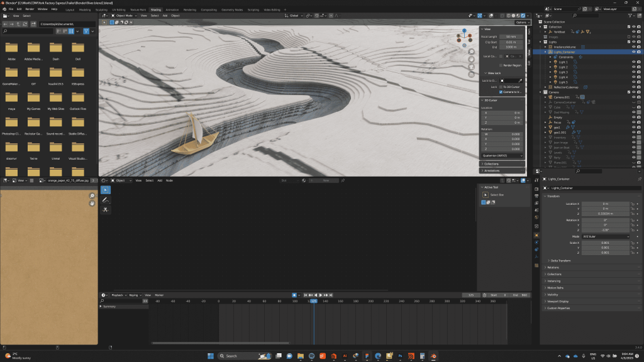The width and height of the screenshot is (644, 362).
Task: Click the Location Z value field
Action: pos(606,214)
